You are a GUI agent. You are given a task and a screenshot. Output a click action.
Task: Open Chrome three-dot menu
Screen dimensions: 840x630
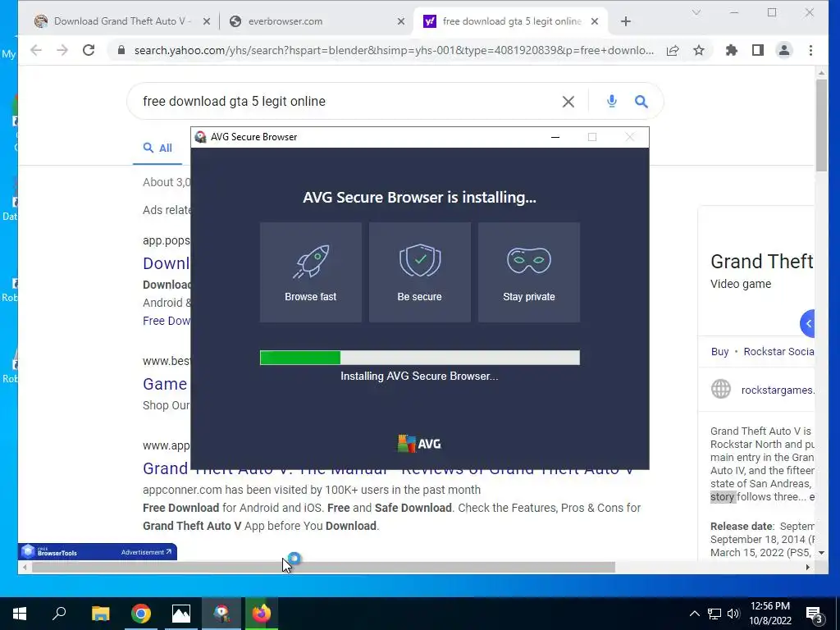810,50
